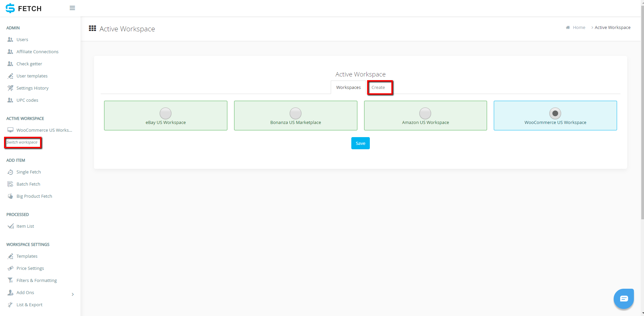Click the List & Export icon
644x316 pixels.
click(10, 305)
